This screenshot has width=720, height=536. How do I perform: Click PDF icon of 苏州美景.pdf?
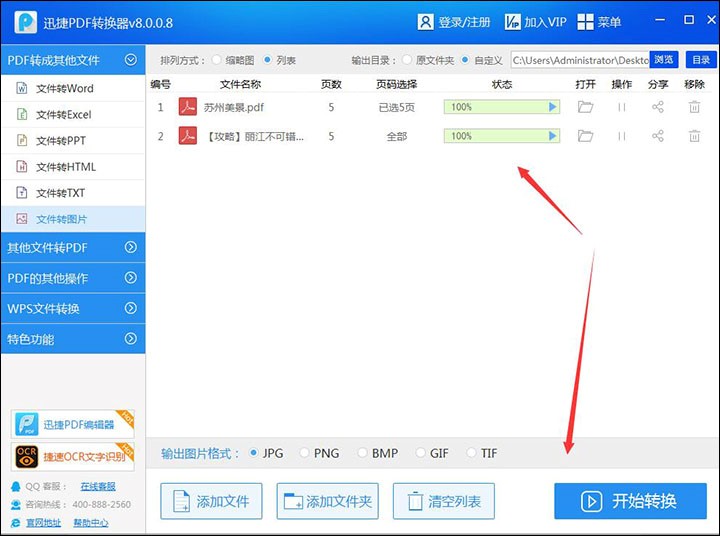coord(188,107)
